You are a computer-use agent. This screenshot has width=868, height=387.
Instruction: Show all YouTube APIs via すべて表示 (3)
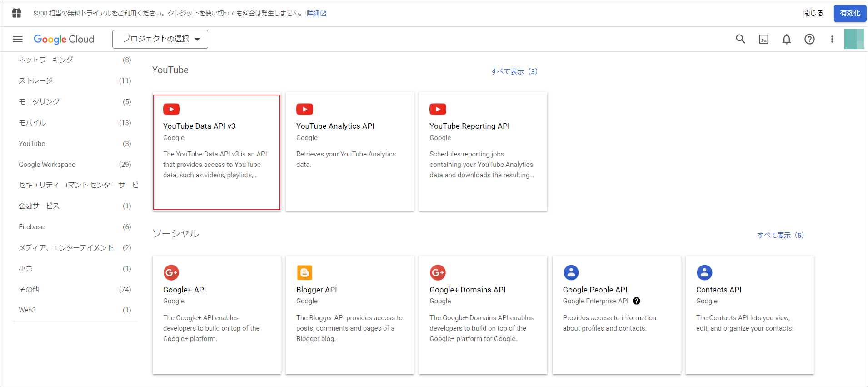(x=514, y=71)
